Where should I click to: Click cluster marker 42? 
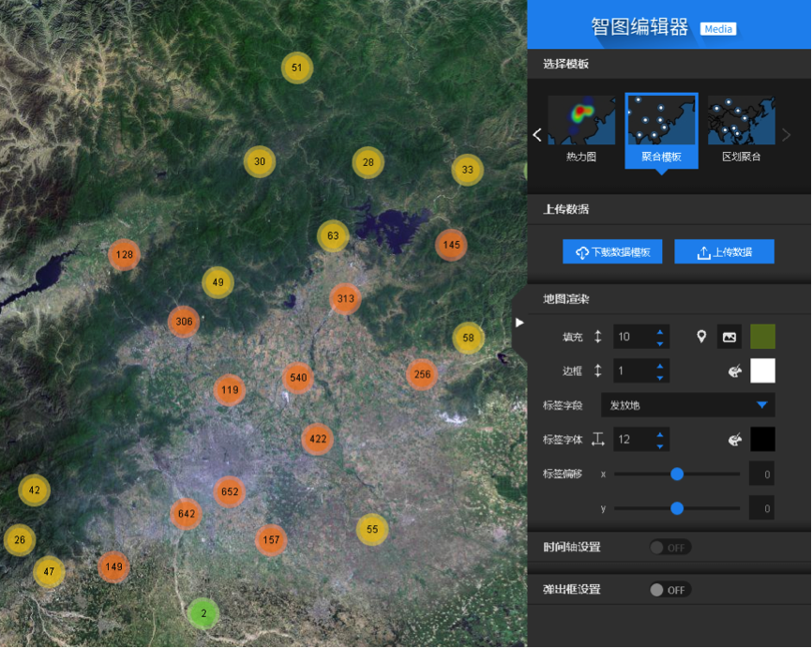(34, 490)
